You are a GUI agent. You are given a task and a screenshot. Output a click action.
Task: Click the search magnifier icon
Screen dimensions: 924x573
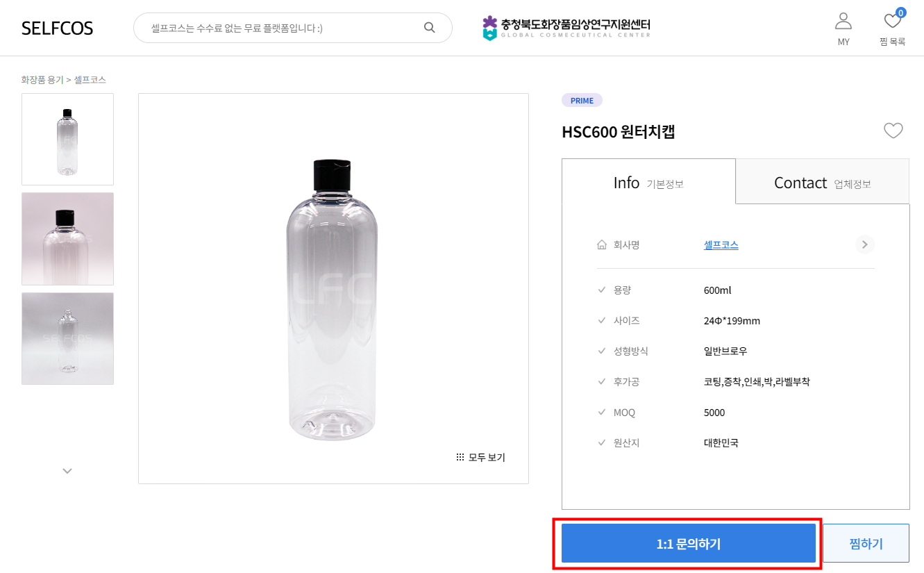pos(429,28)
